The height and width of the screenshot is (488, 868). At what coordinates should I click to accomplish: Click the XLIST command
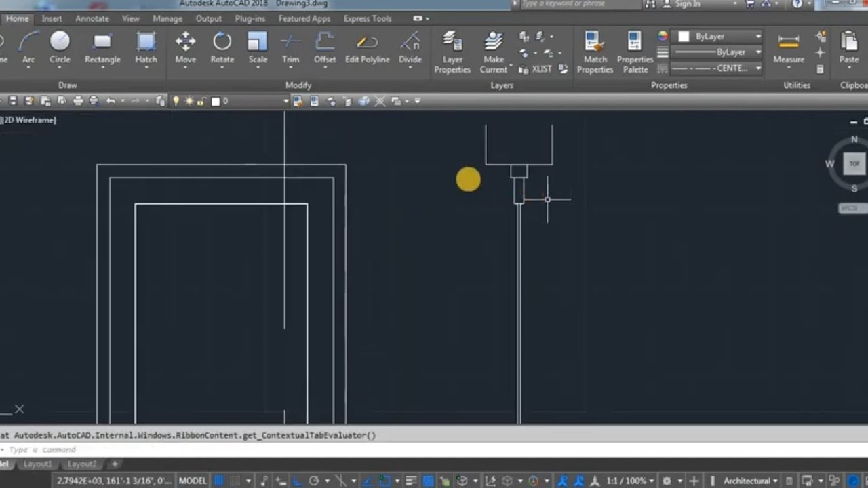536,69
